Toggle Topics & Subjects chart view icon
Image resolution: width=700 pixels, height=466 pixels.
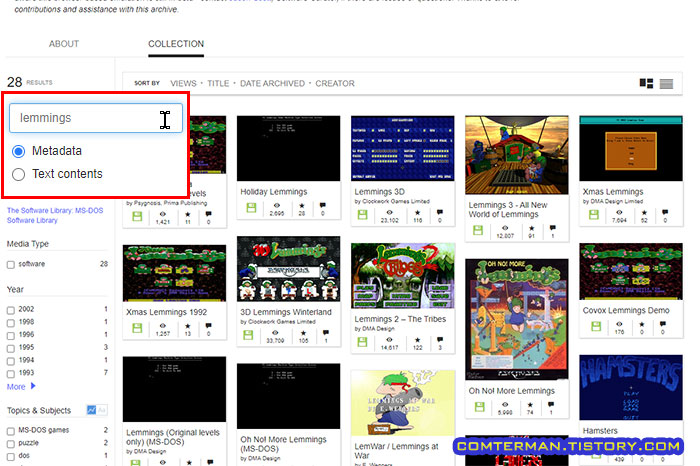[92, 410]
